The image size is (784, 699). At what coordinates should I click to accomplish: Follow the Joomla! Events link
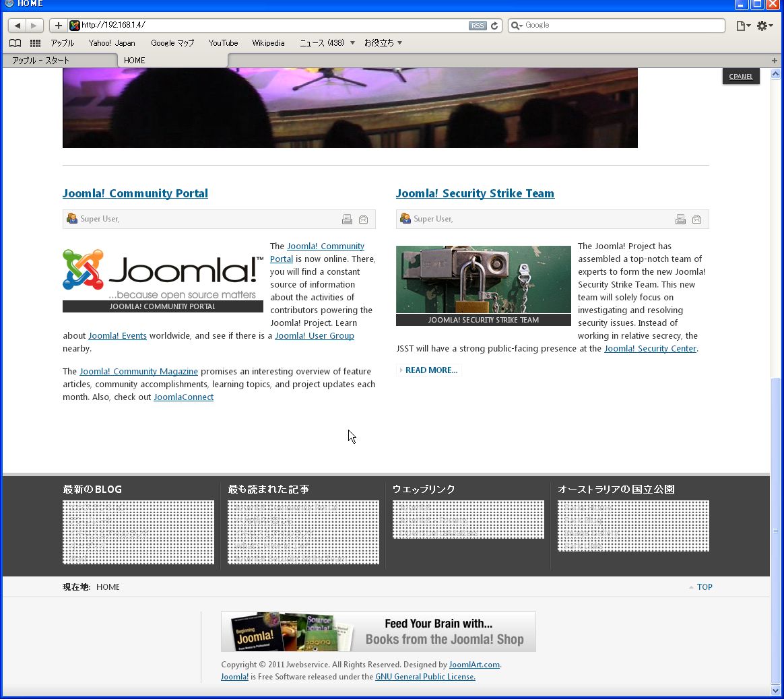pyautogui.click(x=117, y=335)
